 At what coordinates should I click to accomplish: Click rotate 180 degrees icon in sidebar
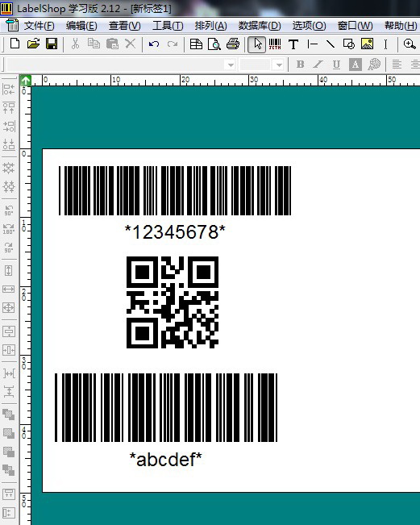tap(9, 229)
